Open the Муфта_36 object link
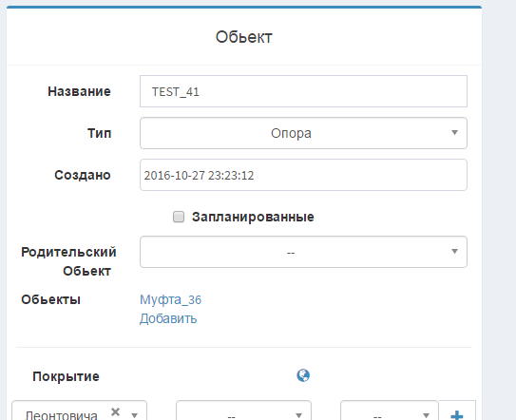 (x=170, y=299)
